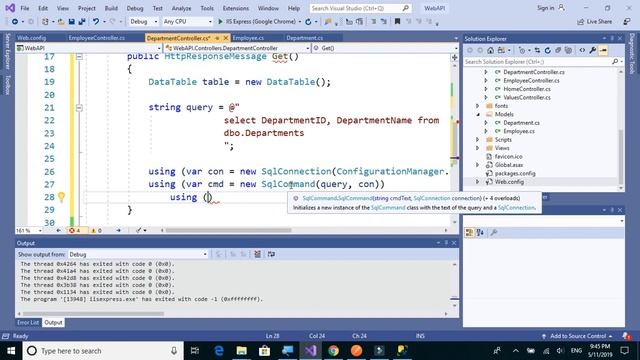Viewport: 640px width, 360px height.
Task: Open Live Share
Action: click(x=595, y=22)
